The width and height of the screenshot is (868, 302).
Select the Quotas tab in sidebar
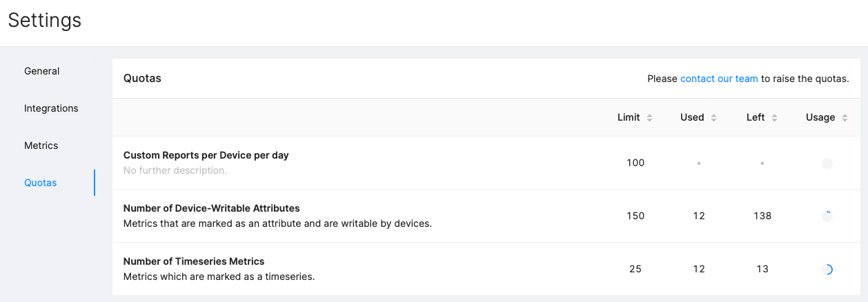[x=41, y=183]
